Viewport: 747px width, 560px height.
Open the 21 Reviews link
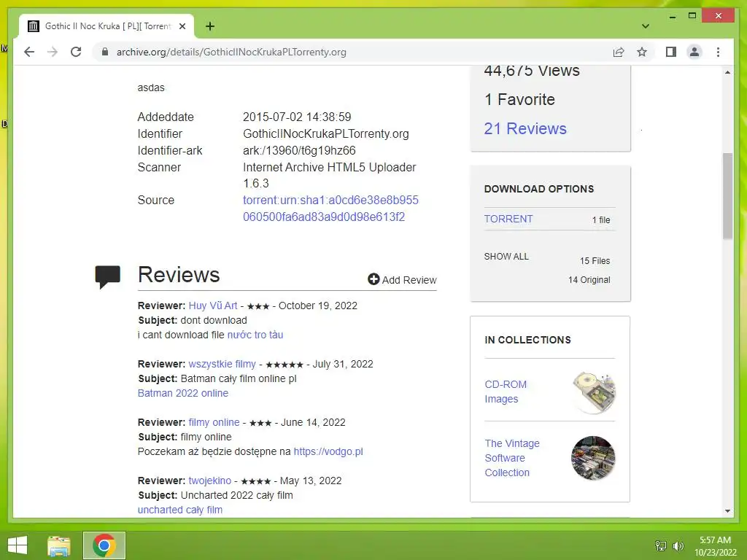tap(525, 128)
